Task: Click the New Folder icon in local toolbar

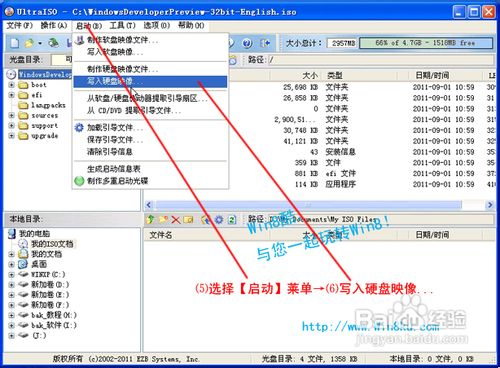Action: 163,219
